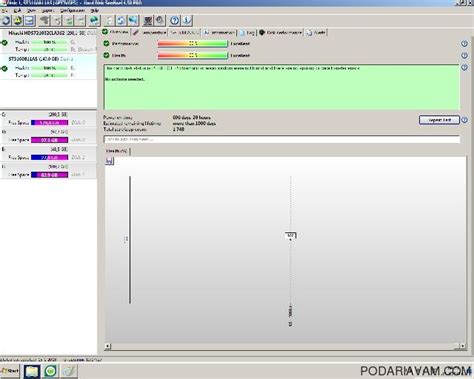The height and width of the screenshot is (379, 474).
Task: Click the blue info icon in toolbar
Action: 187,21
